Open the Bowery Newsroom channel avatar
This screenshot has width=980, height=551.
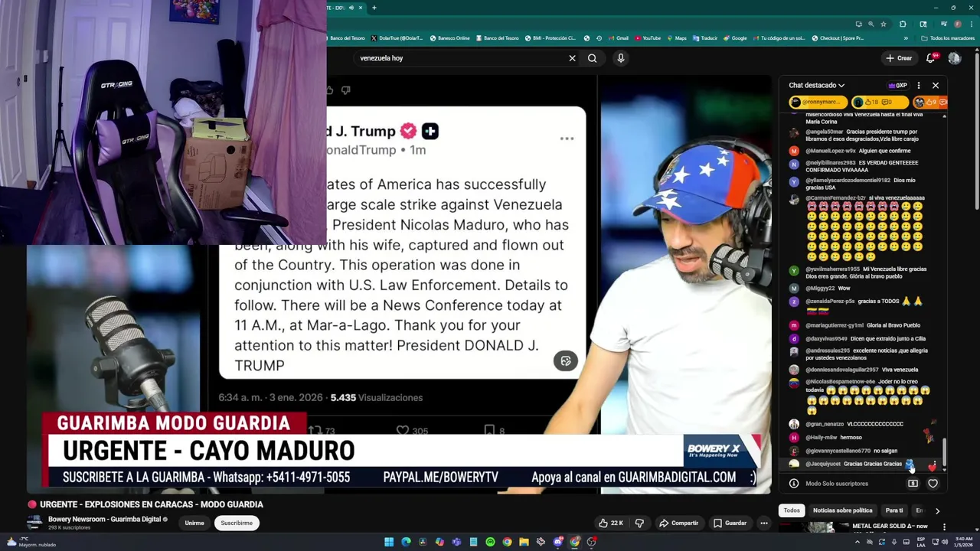[x=34, y=523]
